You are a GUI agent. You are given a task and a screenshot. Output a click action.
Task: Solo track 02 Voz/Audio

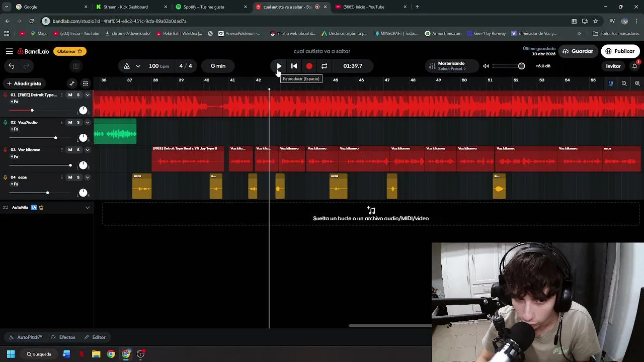coord(78,122)
